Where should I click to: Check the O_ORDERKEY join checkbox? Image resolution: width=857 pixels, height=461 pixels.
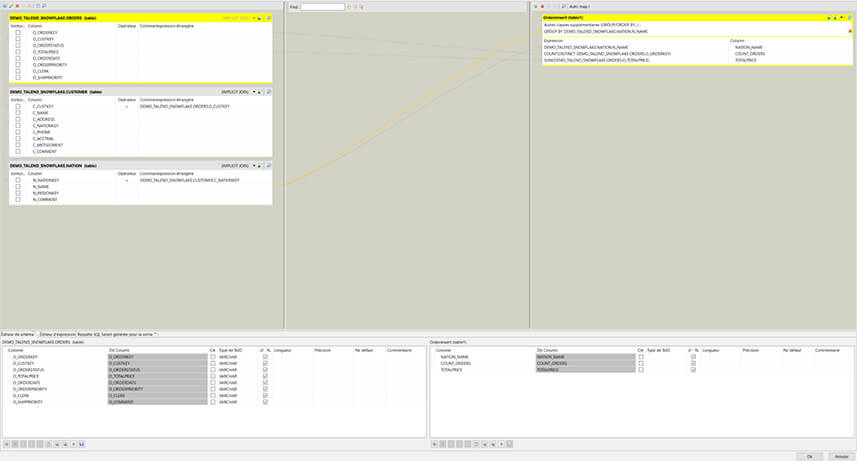18,33
